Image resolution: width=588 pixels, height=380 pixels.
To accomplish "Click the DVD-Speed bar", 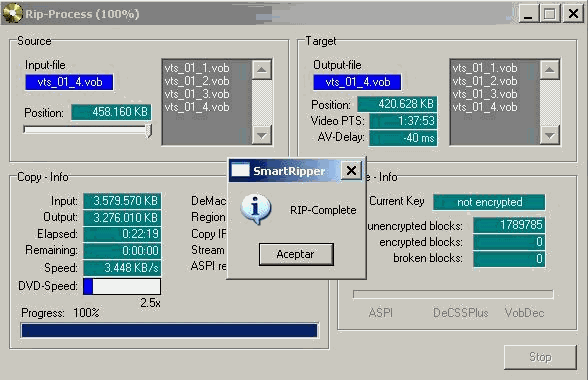I will click(122, 286).
